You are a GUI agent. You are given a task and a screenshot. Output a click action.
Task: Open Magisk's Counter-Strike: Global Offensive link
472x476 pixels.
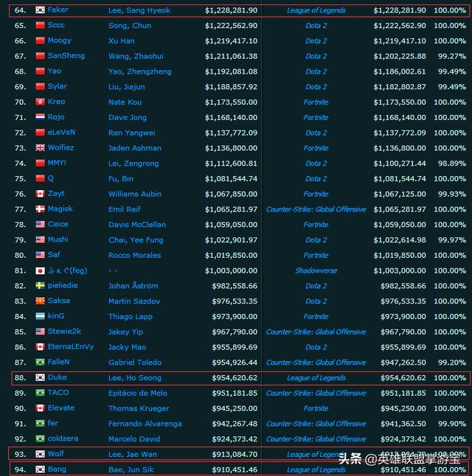tap(316, 209)
